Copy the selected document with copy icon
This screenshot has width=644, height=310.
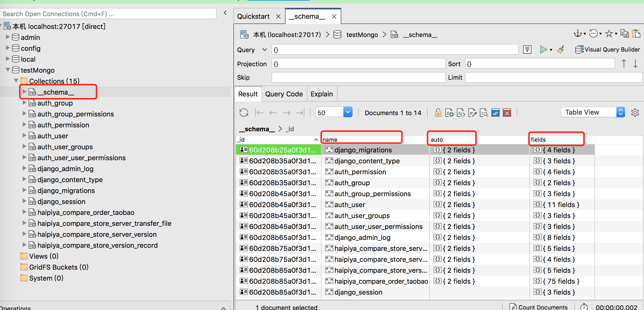[625, 33]
